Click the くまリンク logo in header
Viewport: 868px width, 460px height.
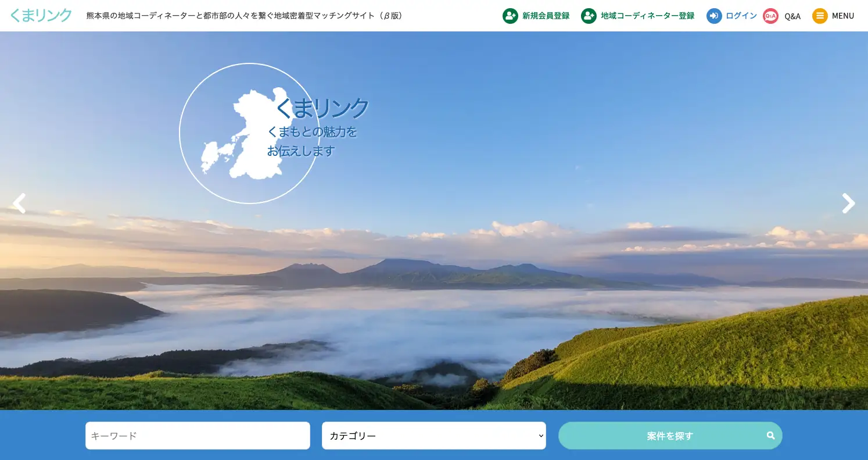[41, 16]
